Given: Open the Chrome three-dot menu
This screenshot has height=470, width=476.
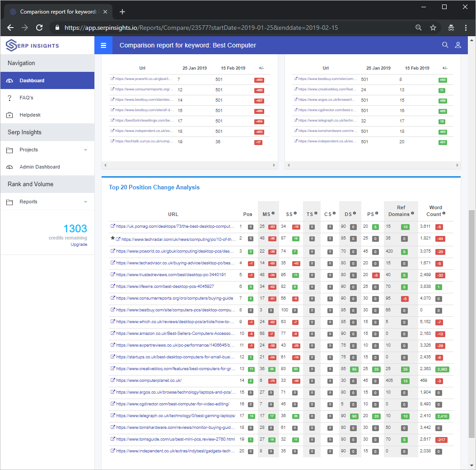Looking at the screenshot, I should (466, 28).
